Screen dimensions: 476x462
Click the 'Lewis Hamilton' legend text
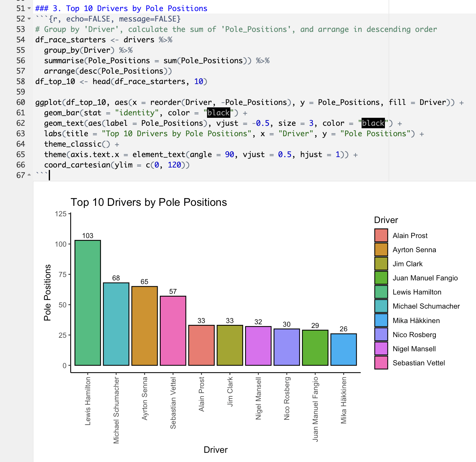(x=417, y=292)
